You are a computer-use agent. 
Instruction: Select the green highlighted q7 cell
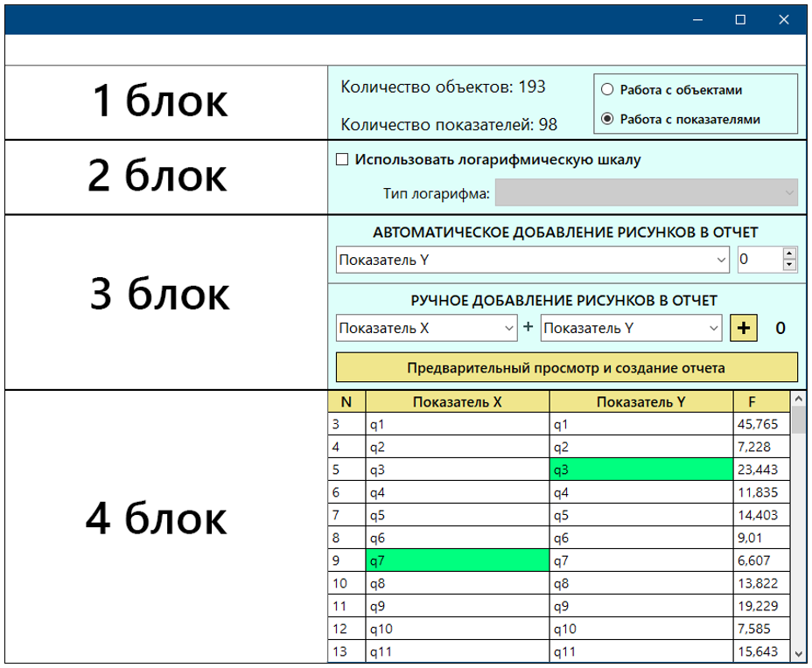click(455, 560)
